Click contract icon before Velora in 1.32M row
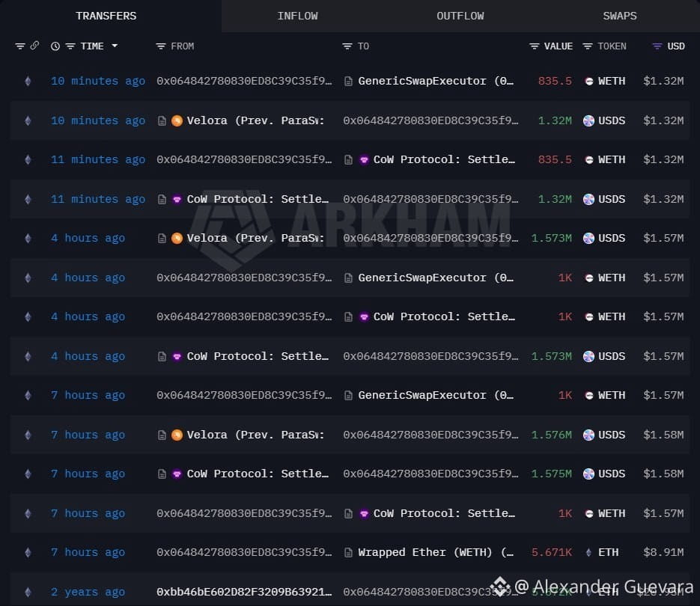This screenshot has width=700, height=606. click(162, 121)
